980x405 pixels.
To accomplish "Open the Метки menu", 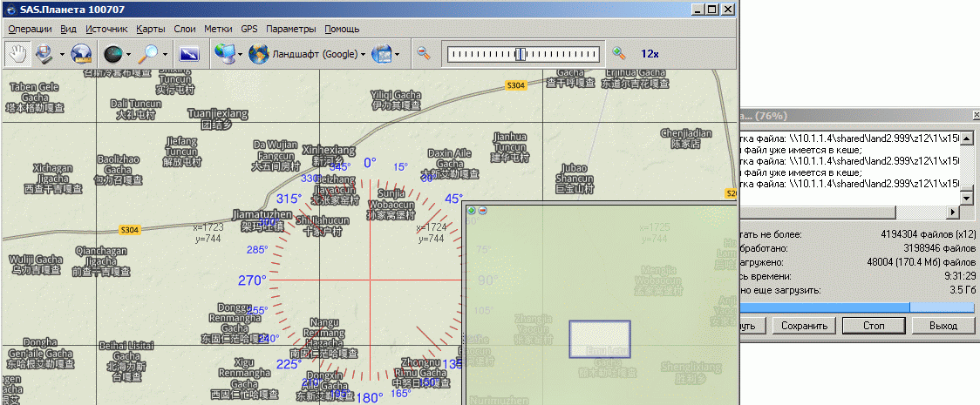I will coord(218,29).
